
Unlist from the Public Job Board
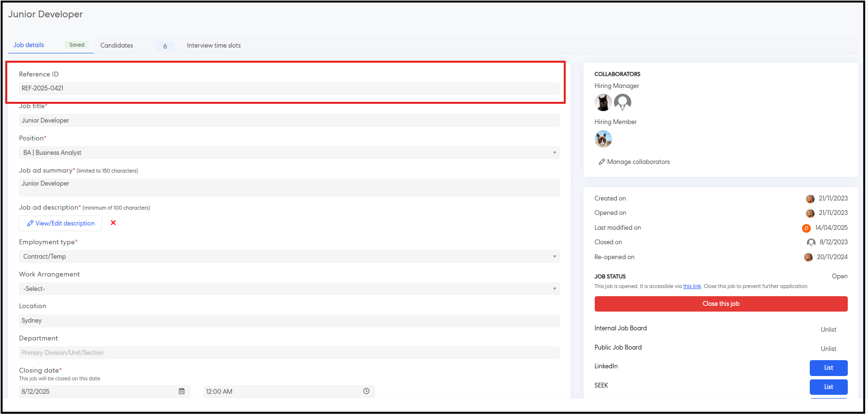(x=828, y=349)
